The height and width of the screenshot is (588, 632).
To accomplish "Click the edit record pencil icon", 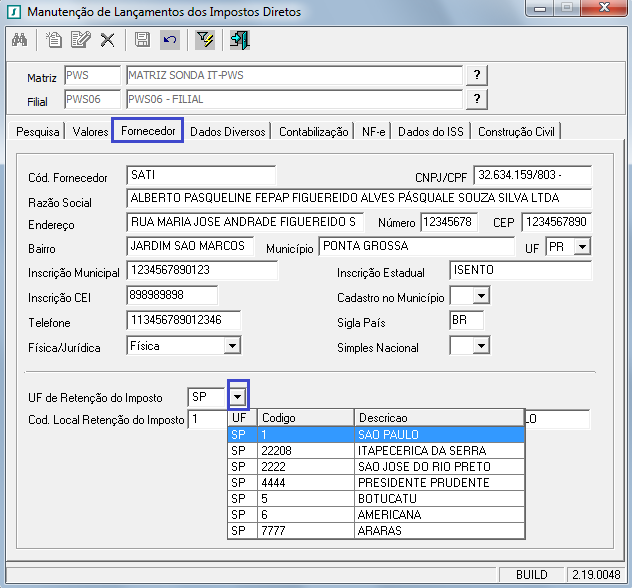I will [x=80, y=40].
